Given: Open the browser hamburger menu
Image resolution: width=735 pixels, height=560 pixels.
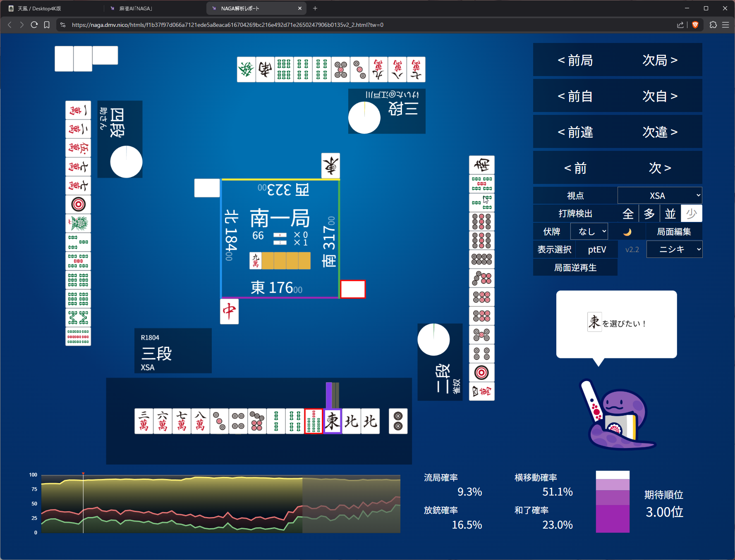Looking at the screenshot, I should 725,25.
